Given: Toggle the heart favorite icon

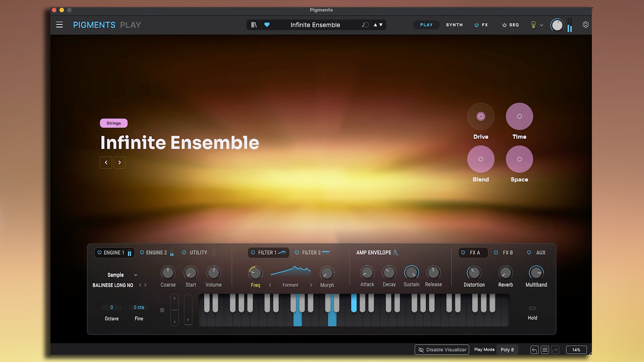Looking at the screenshot, I should (x=267, y=25).
